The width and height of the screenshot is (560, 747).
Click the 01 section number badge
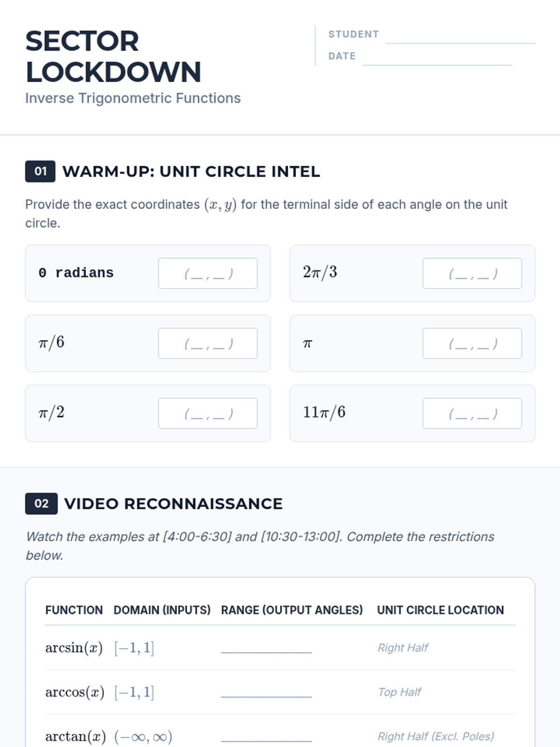click(40, 171)
